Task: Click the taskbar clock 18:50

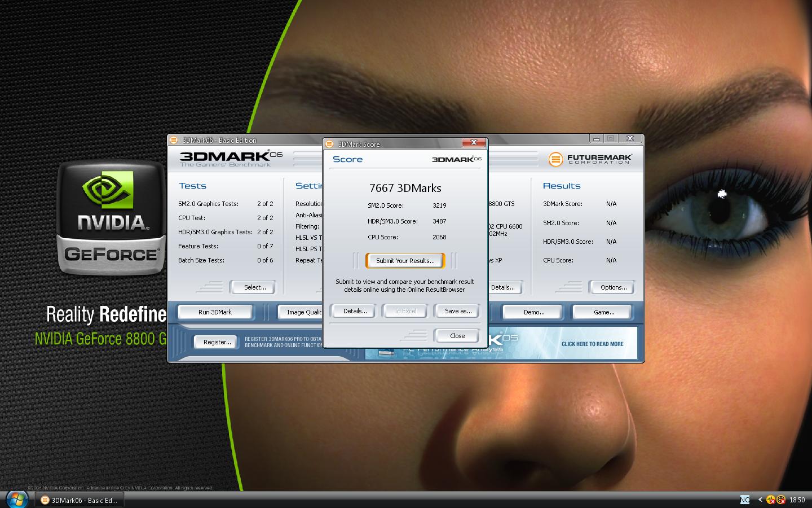Action: point(797,500)
